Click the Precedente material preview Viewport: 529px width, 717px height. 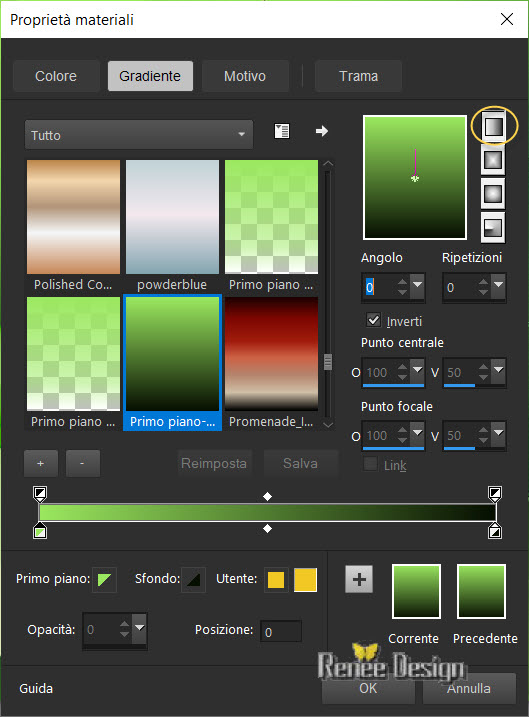pos(481,591)
